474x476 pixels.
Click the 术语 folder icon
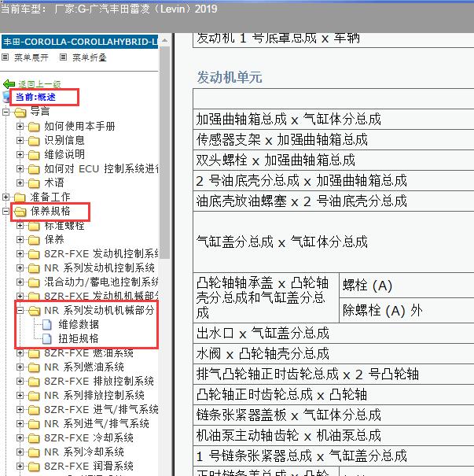click(x=34, y=183)
